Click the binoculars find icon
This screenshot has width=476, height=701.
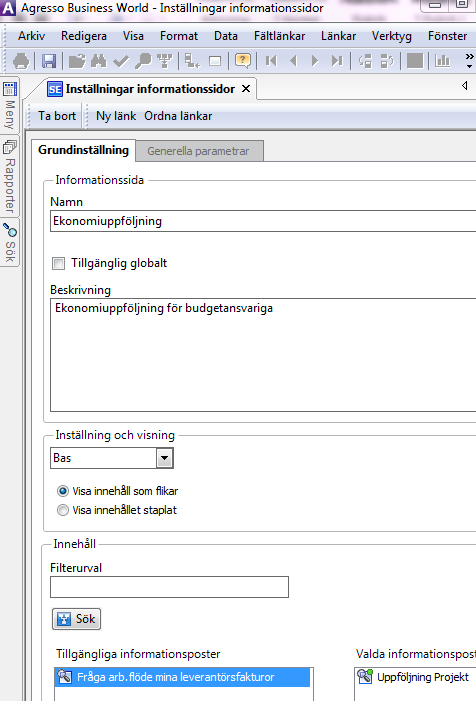[99, 60]
